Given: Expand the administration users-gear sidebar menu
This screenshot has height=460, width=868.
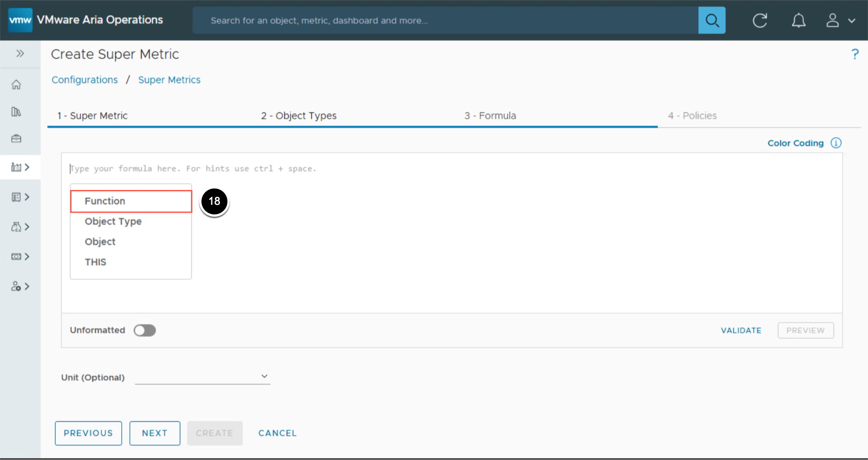Looking at the screenshot, I should pyautogui.click(x=20, y=286).
